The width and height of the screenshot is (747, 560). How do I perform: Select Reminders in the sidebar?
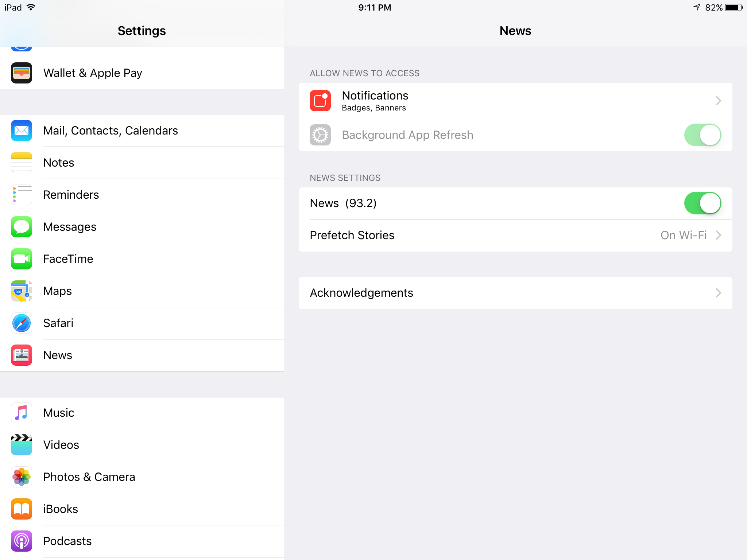pos(142,195)
